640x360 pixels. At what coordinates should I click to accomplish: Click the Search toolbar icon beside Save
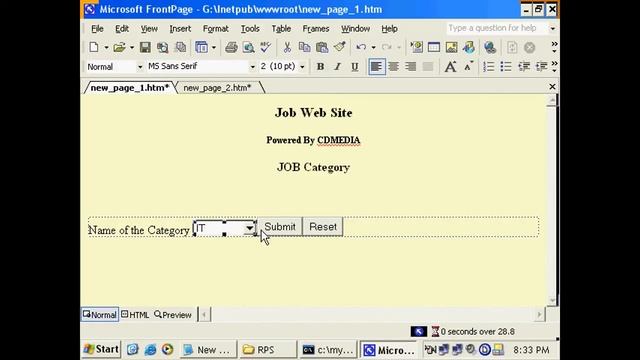pos(162,47)
